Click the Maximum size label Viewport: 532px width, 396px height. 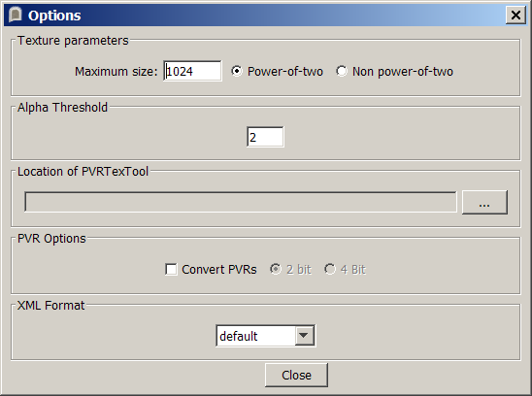click(116, 72)
